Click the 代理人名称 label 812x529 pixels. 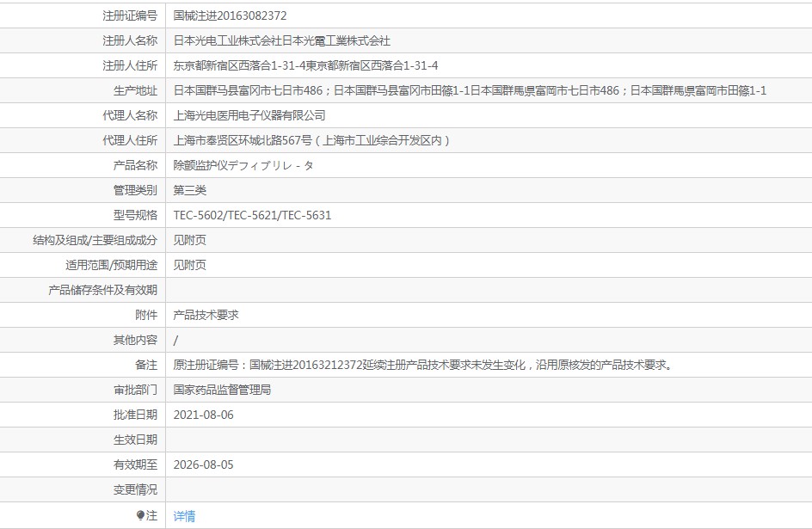point(130,115)
